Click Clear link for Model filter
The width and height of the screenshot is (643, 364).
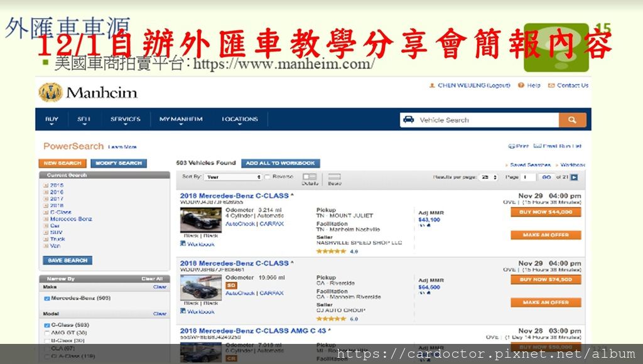(159, 314)
